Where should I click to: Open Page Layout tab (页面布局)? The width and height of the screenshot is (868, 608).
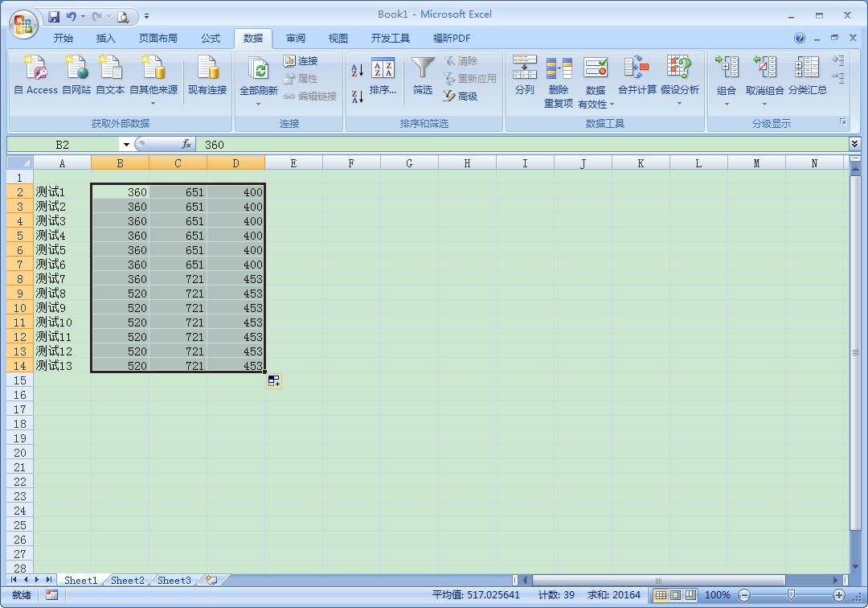[x=158, y=39]
